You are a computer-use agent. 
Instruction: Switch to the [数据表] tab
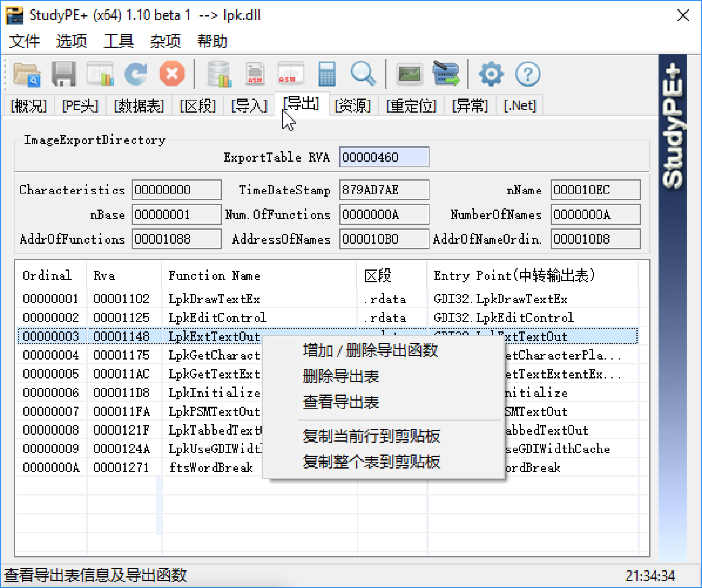tap(139, 106)
